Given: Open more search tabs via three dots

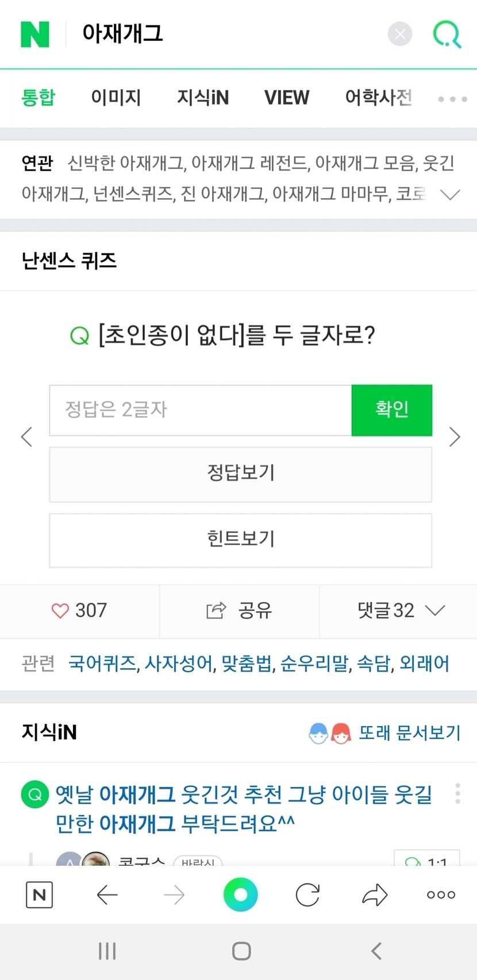Looking at the screenshot, I should 452,99.
